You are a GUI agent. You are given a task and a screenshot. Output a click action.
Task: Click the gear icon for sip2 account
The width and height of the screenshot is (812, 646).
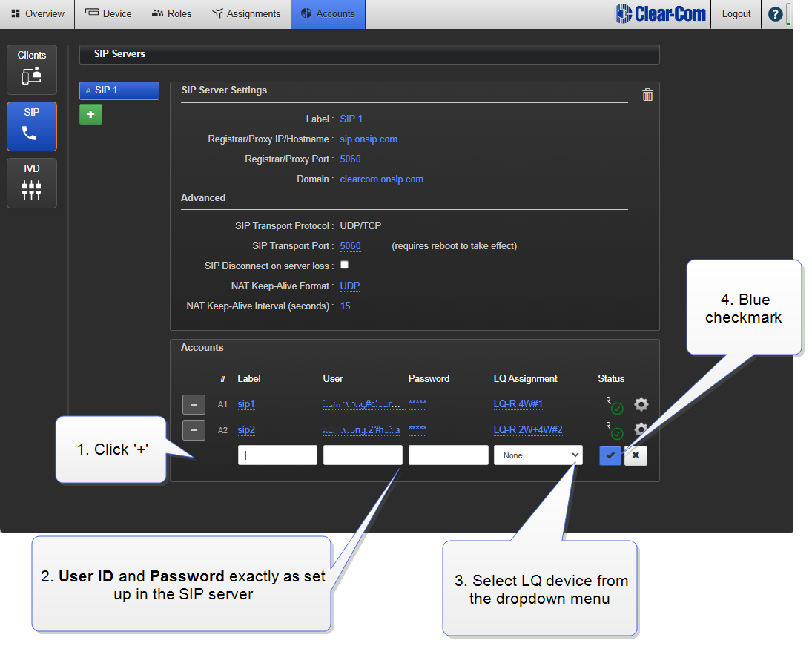point(642,428)
